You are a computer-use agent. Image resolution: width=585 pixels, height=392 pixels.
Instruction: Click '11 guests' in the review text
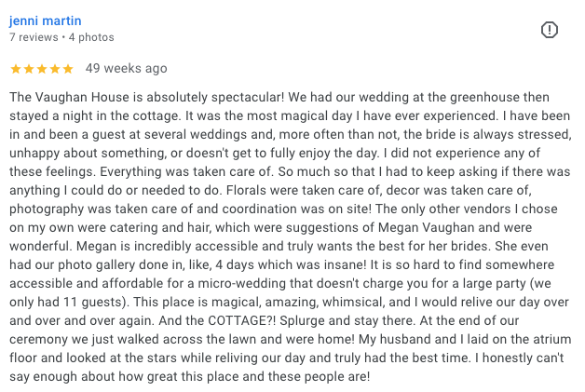click(x=95, y=302)
